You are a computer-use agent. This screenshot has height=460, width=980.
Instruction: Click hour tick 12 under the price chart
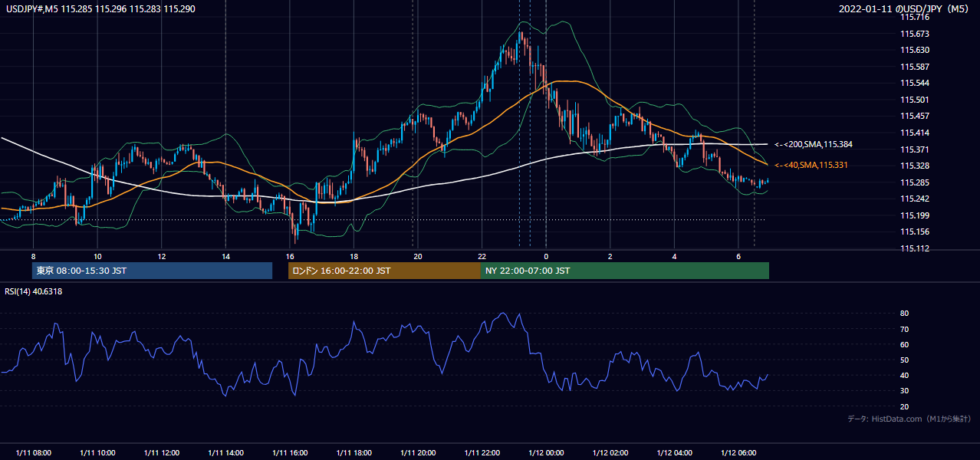162,256
